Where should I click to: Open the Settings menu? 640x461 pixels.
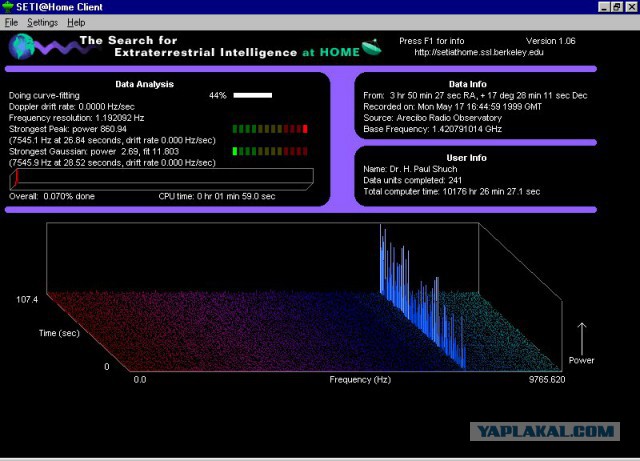click(x=42, y=22)
